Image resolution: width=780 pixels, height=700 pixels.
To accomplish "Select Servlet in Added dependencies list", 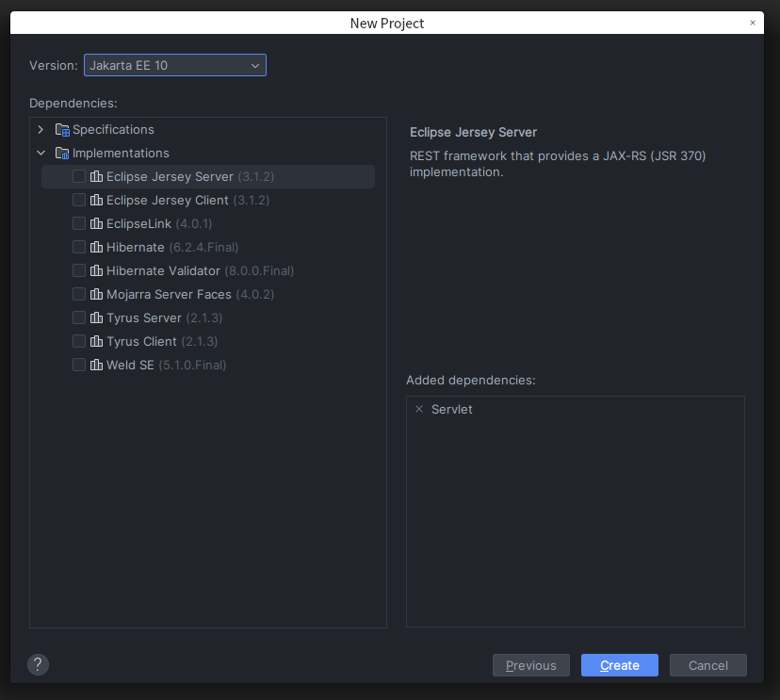I will coord(452,410).
